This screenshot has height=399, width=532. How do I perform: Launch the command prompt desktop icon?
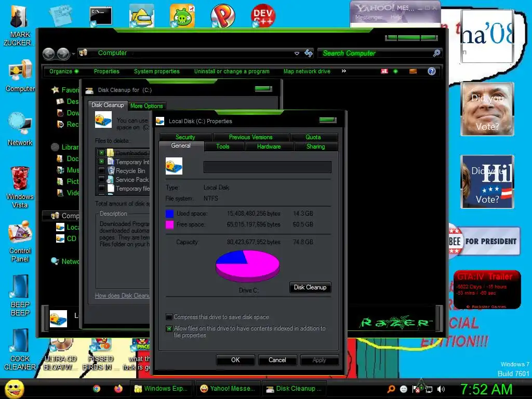(101, 16)
